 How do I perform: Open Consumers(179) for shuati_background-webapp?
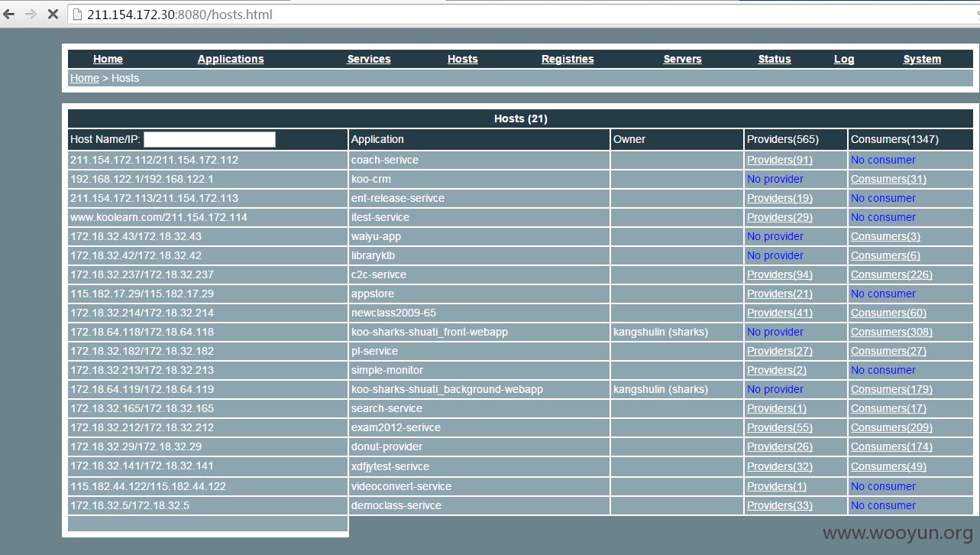tap(891, 389)
